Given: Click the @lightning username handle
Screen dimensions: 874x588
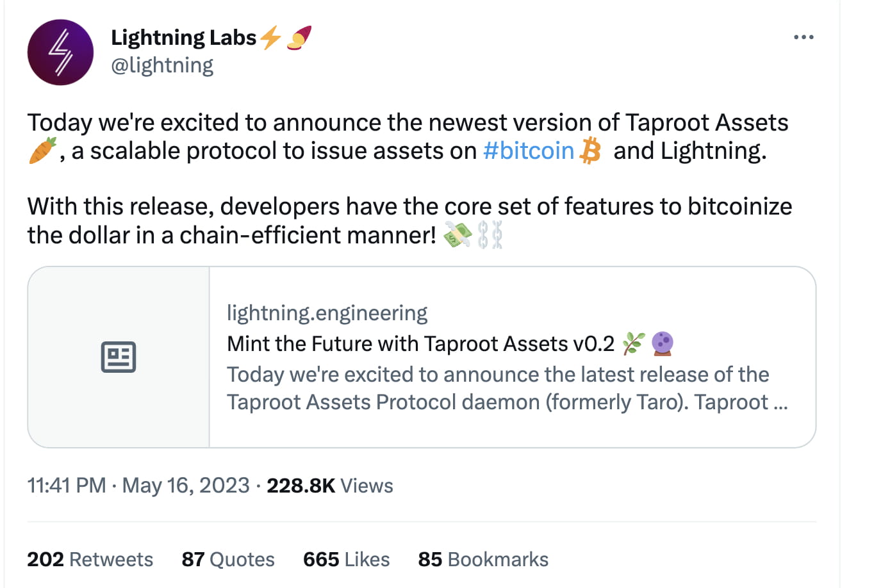Looking at the screenshot, I should point(162,66).
